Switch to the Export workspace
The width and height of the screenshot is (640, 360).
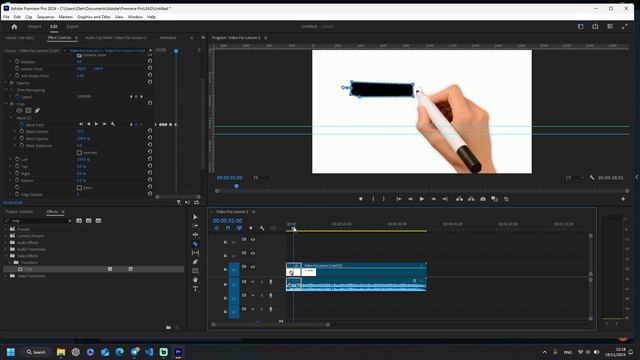point(73,27)
